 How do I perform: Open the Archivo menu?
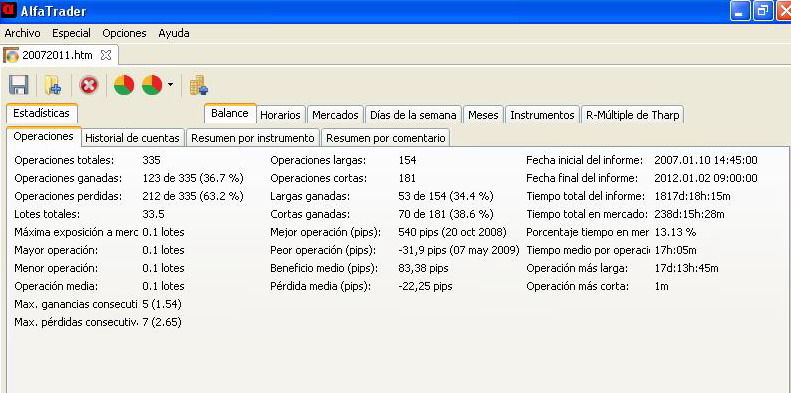pyautogui.click(x=22, y=33)
